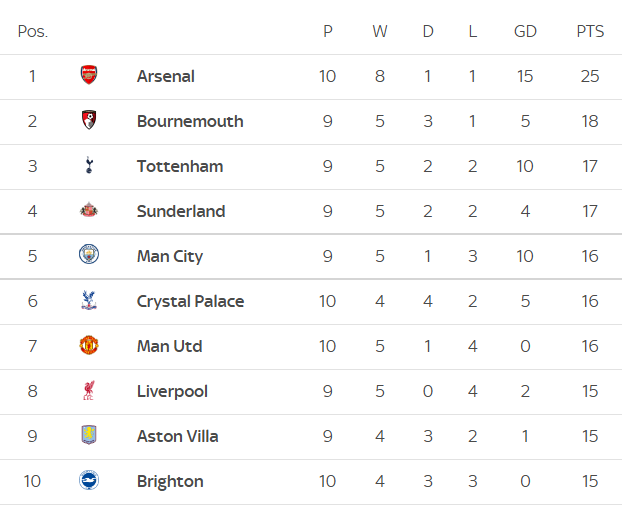Viewport: 622px width, 505px height.
Task: Click the Pos. column header
Action: 33,31
